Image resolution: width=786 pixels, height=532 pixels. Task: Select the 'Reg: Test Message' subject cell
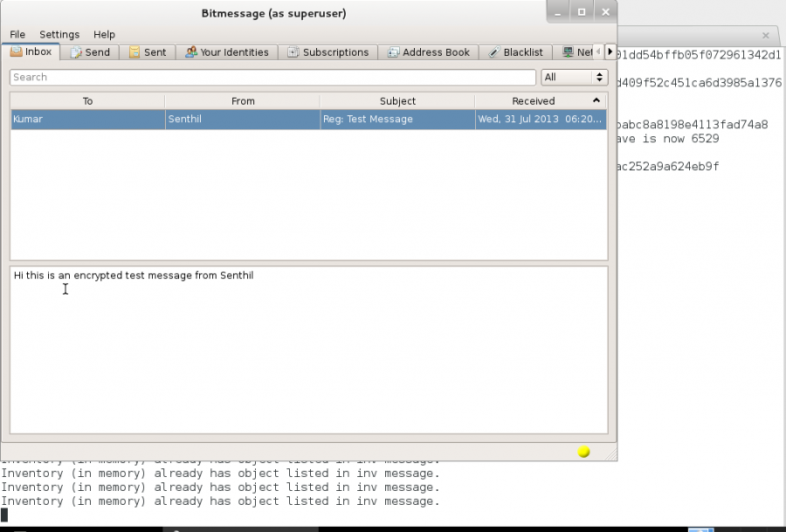(x=397, y=120)
